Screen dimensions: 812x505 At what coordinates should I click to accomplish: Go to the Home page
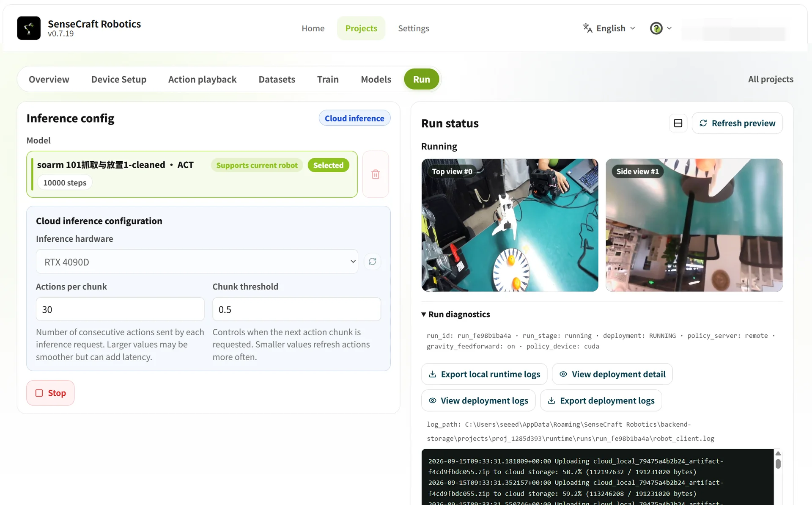pyautogui.click(x=313, y=28)
